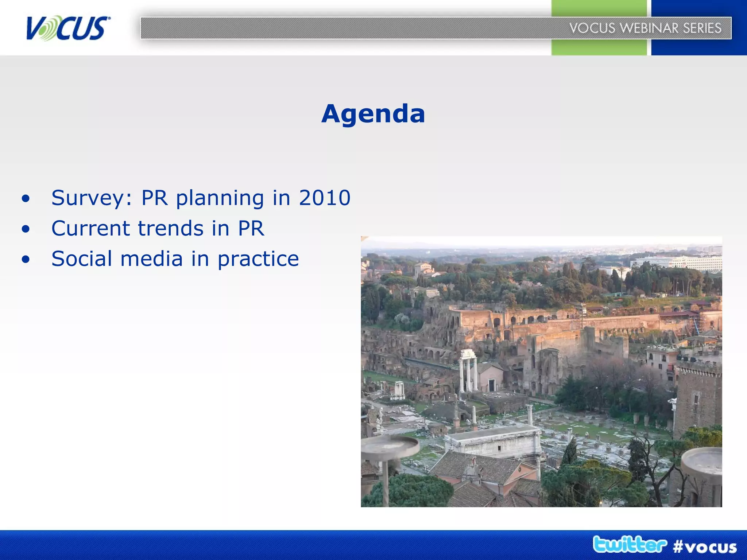Click the VOCUS WEBINAR SERIES label
The image size is (747, 560).
[x=645, y=28]
